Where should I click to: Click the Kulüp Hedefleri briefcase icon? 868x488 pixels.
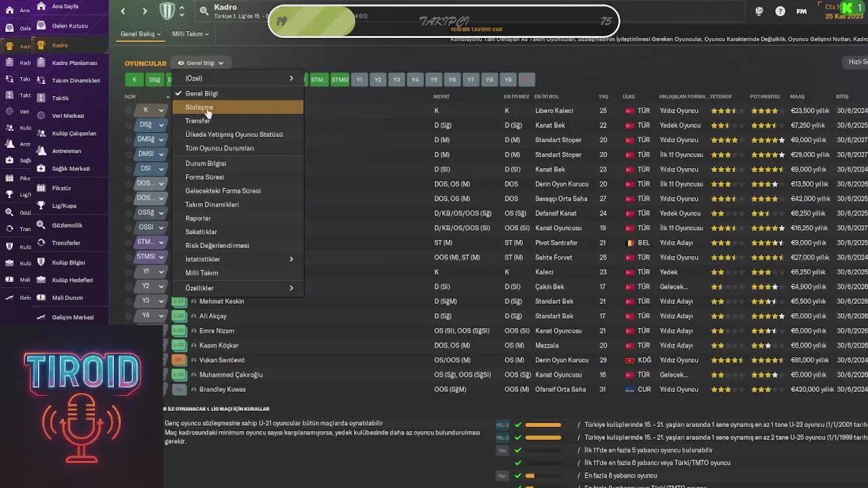pyautogui.click(x=41, y=280)
